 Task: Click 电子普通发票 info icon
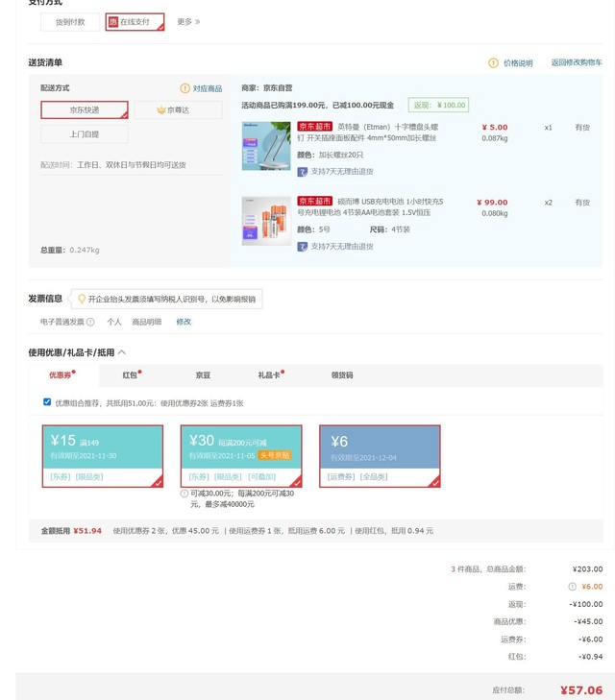pyautogui.click(x=90, y=322)
